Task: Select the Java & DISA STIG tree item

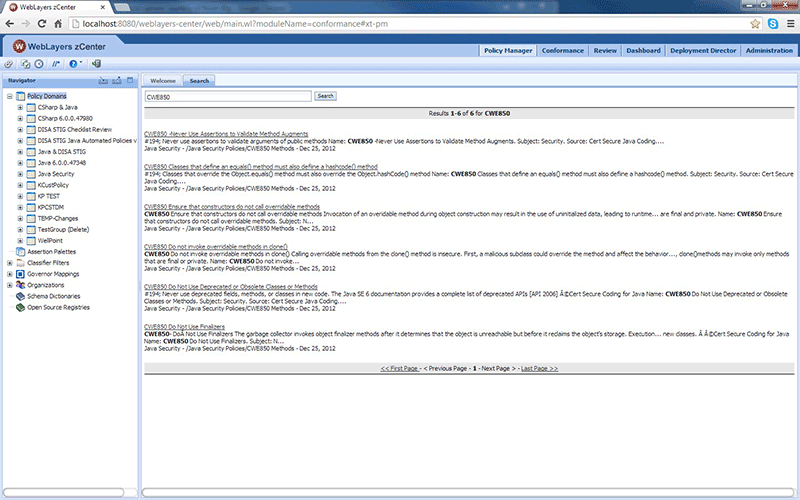Action: coord(62,152)
